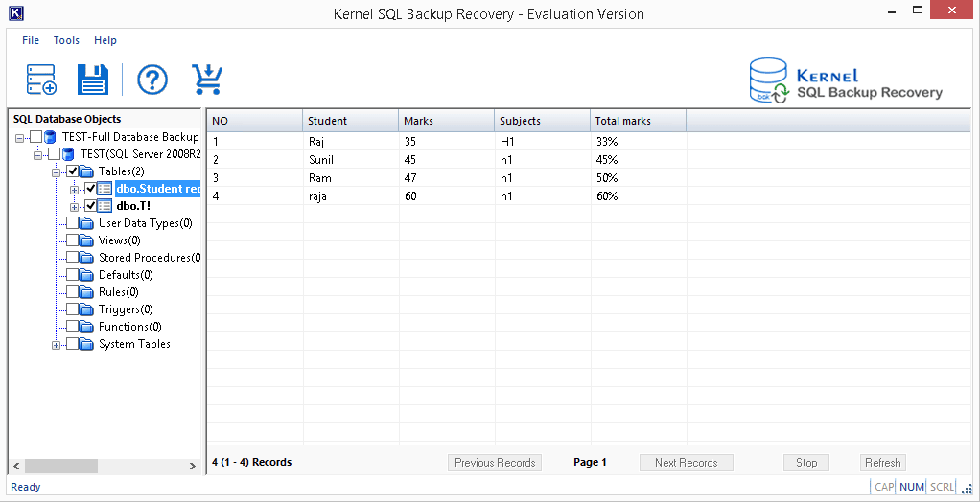The width and height of the screenshot is (980, 502).
Task: Click the Refresh button
Action: (883, 463)
